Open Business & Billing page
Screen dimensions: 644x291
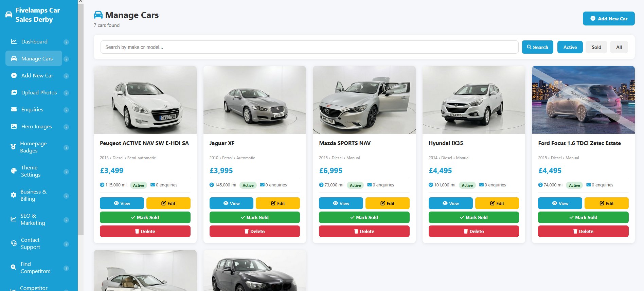[34, 195]
